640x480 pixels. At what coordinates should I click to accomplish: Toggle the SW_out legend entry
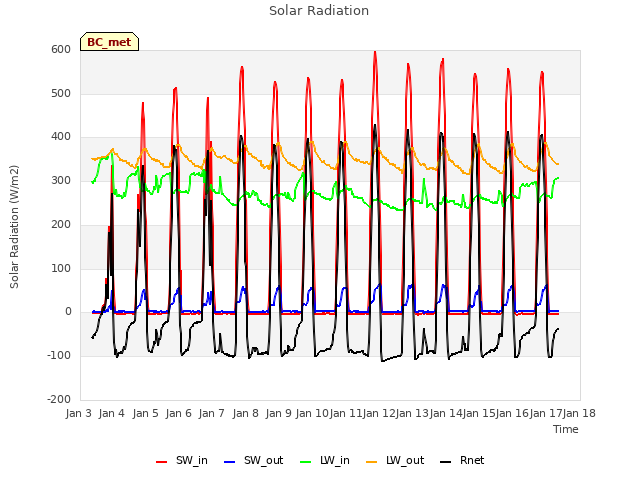tap(253, 461)
